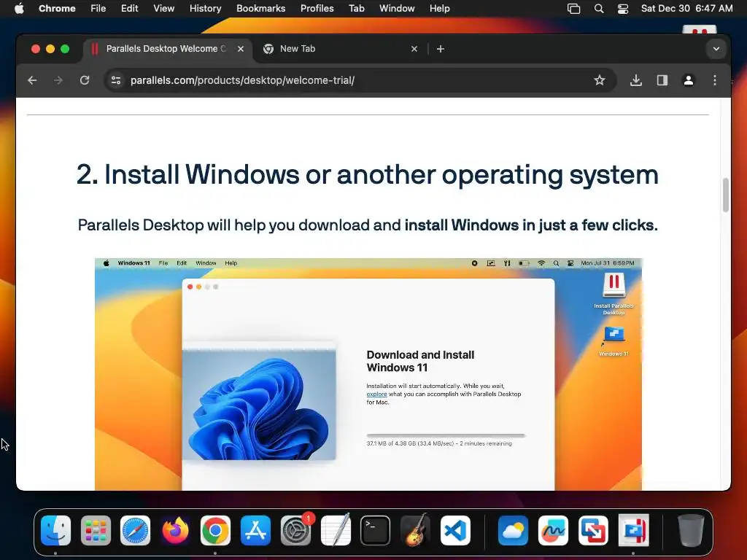Click the date and time in menu bar

686,9
